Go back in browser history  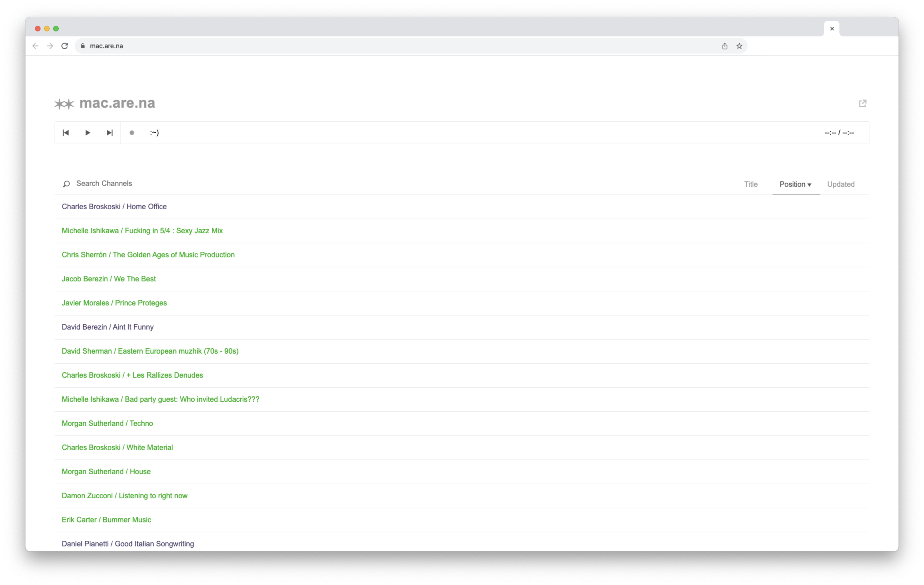(x=35, y=46)
